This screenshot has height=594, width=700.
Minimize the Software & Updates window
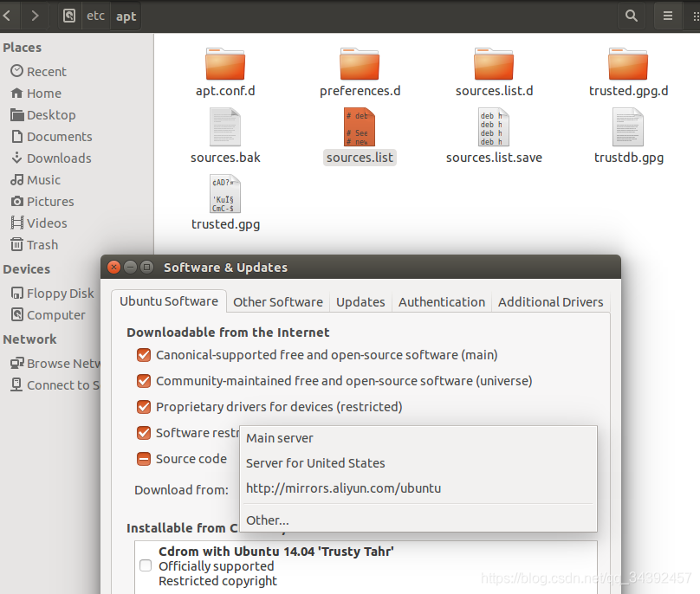[130, 268]
